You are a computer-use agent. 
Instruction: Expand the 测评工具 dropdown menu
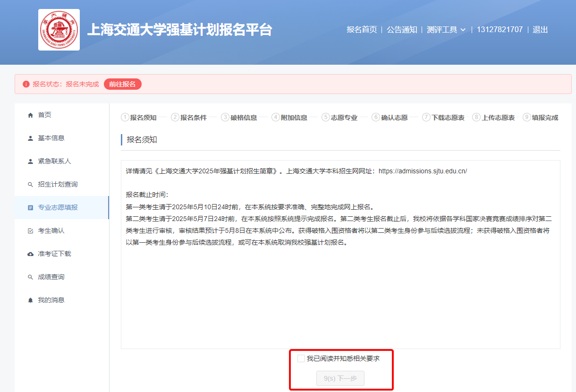pos(446,29)
